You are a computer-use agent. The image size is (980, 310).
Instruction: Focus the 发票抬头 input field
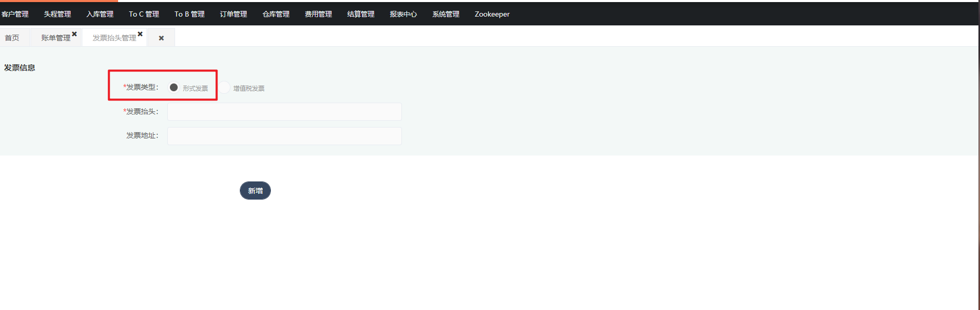[284, 111]
